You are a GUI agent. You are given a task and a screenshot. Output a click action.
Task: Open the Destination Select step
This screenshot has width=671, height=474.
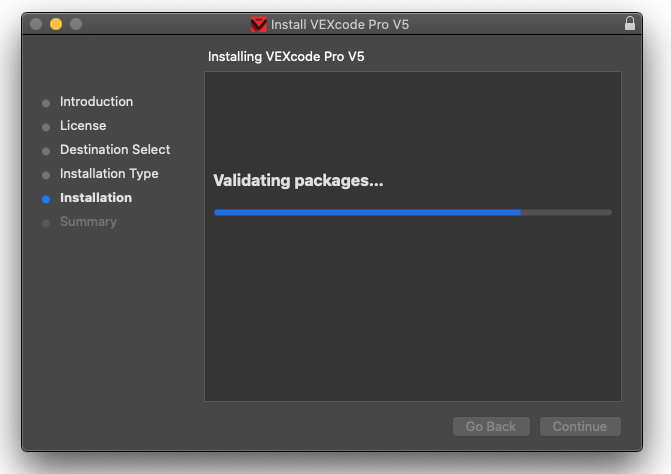(x=115, y=150)
